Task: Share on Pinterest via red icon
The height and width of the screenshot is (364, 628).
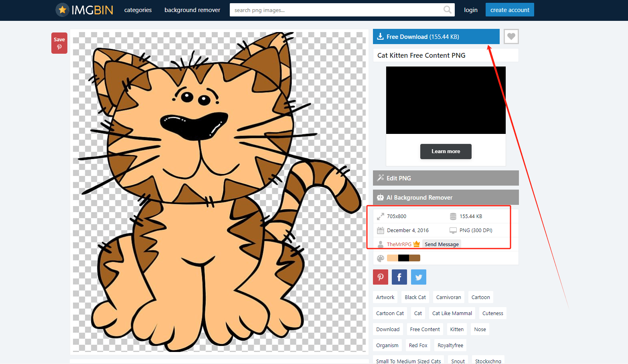Action: (x=380, y=277)
